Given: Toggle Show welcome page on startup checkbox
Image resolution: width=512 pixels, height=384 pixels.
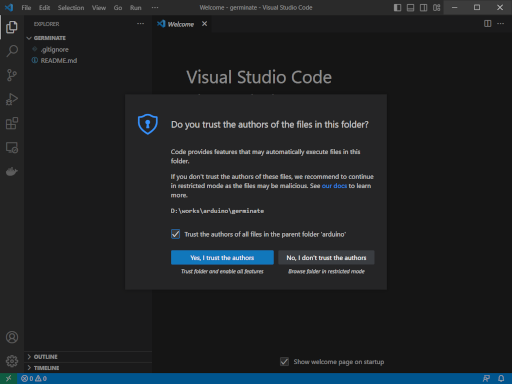Looking at the screenshot, I should 284,362.
